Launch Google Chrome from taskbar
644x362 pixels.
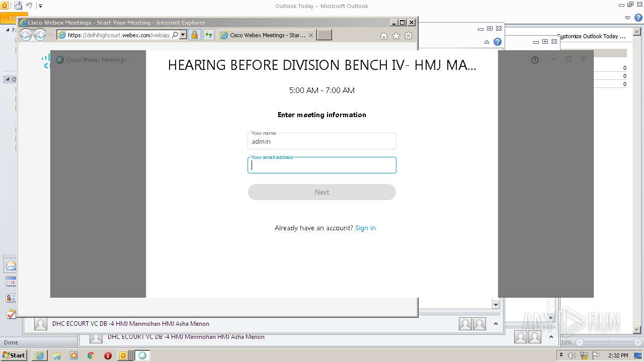point(91,355)
